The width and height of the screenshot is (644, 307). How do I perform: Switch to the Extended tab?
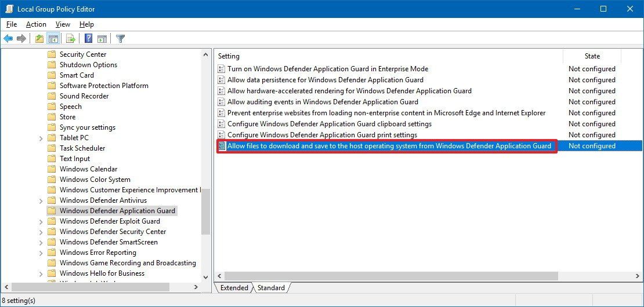234,288
